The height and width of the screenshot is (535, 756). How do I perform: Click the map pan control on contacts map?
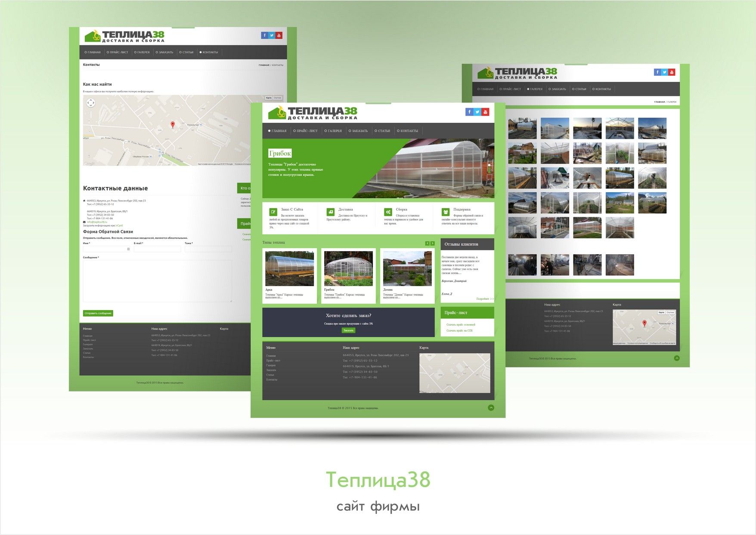pos(91,103)
